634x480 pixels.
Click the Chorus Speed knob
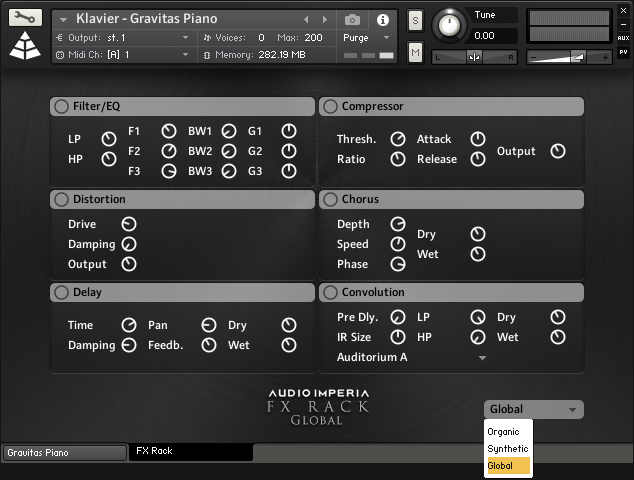tap(398, 244)
